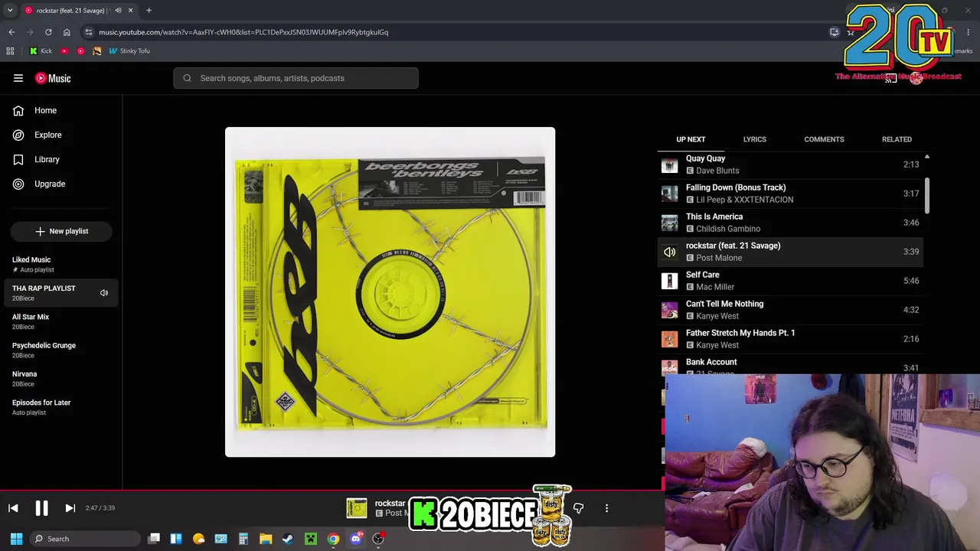Close the rockstar browser tab

pyautogui.click(x=130, y=11)
